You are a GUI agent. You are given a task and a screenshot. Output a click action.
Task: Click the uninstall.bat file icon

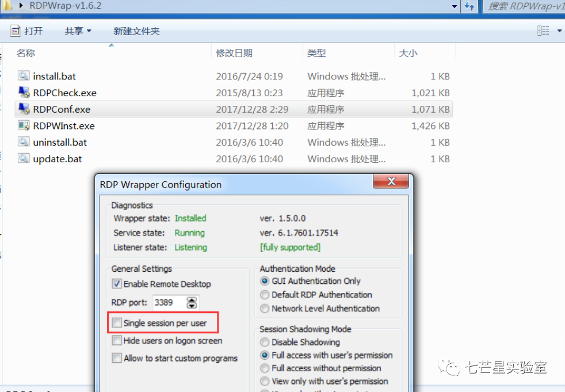coord(24,142)
